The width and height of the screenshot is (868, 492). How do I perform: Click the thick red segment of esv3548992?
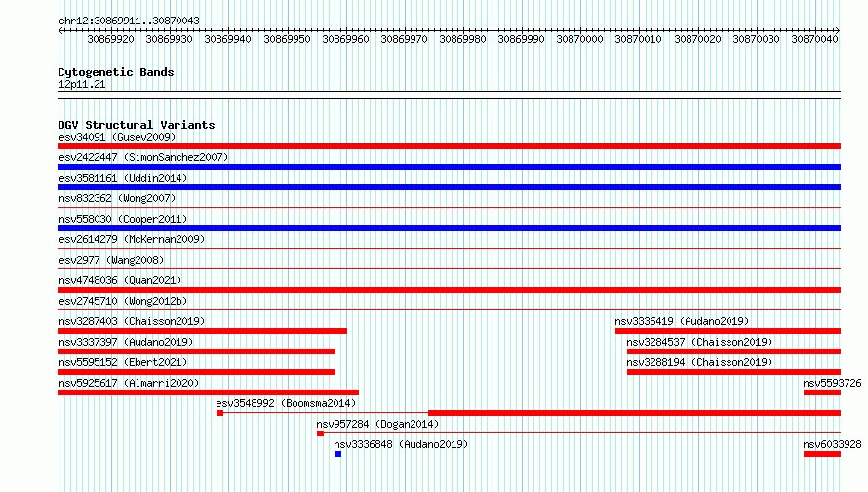click(634, 413)
